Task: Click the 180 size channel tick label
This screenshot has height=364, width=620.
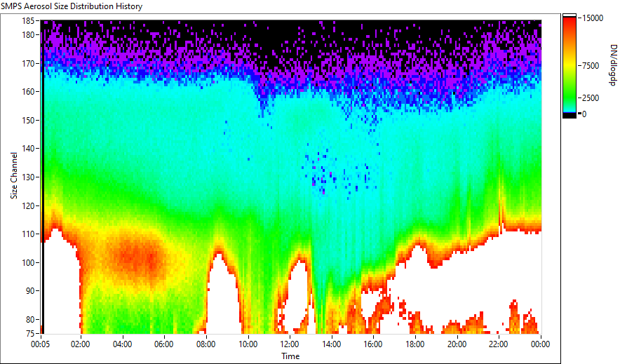Action: (x=29, y=35)
